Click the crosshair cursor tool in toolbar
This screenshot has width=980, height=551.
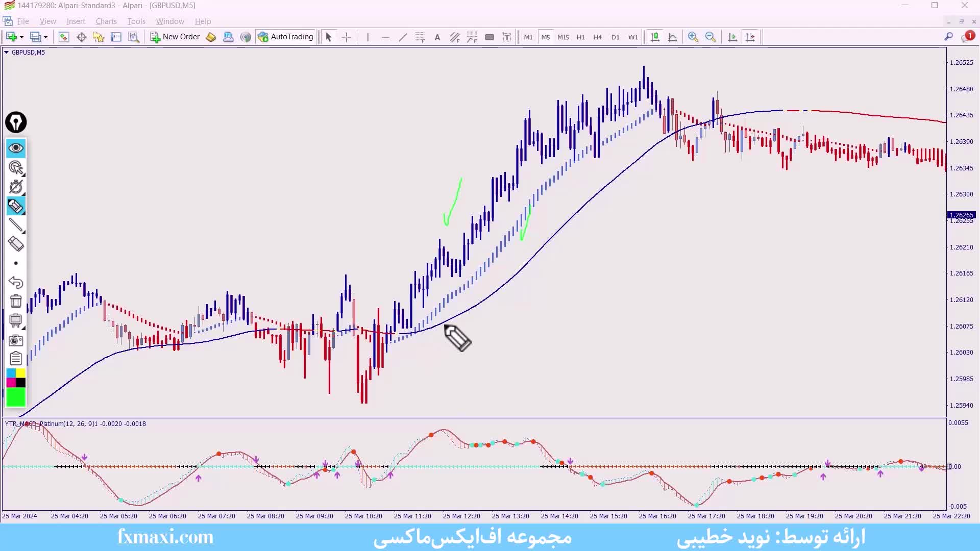[x=347, y=37]
